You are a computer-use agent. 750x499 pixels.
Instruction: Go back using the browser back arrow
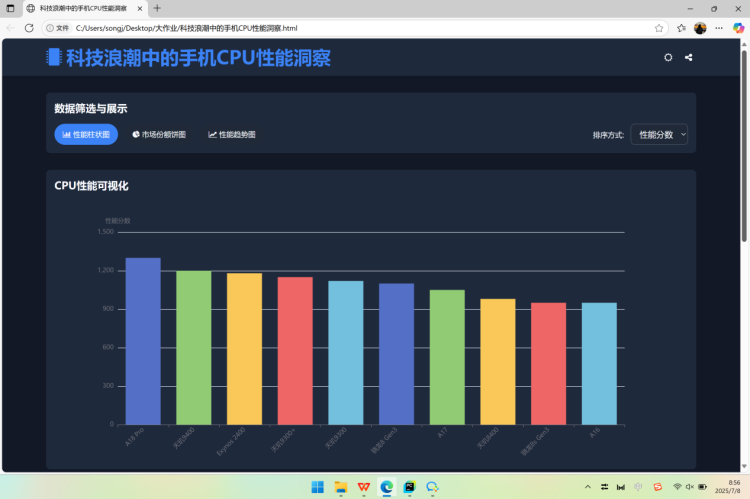click(10, 28)
